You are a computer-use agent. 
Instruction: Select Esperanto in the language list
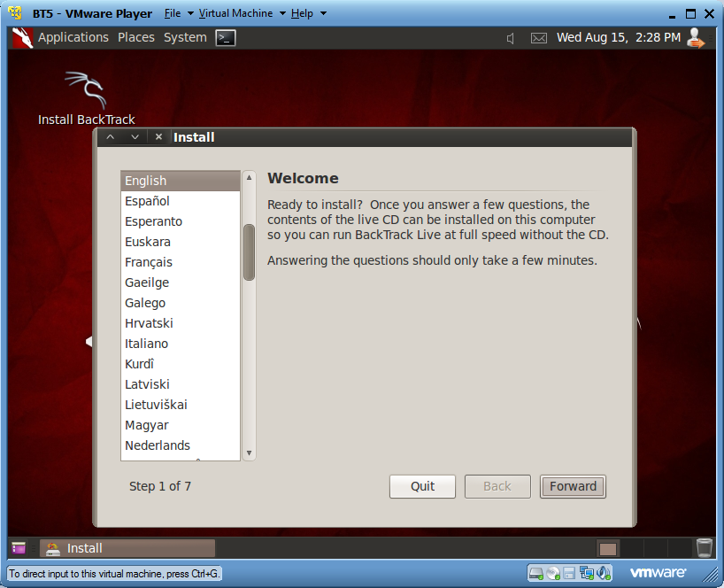tap(181, 221)
